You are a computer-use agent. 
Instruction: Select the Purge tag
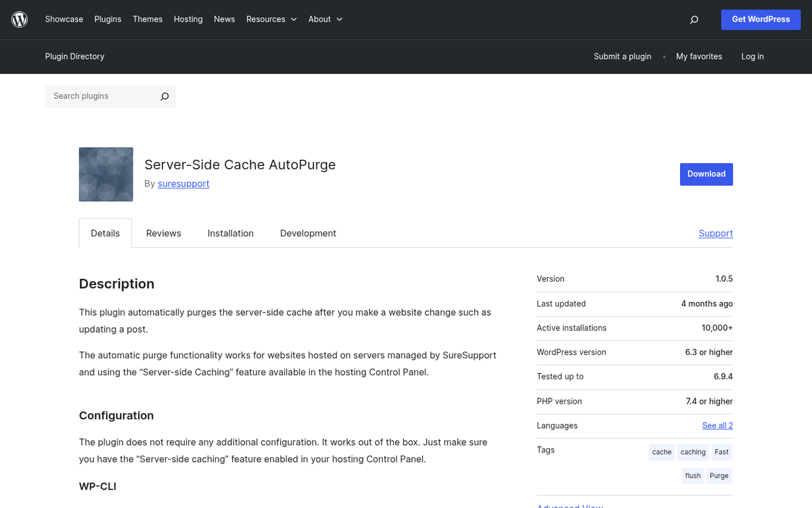719,475
